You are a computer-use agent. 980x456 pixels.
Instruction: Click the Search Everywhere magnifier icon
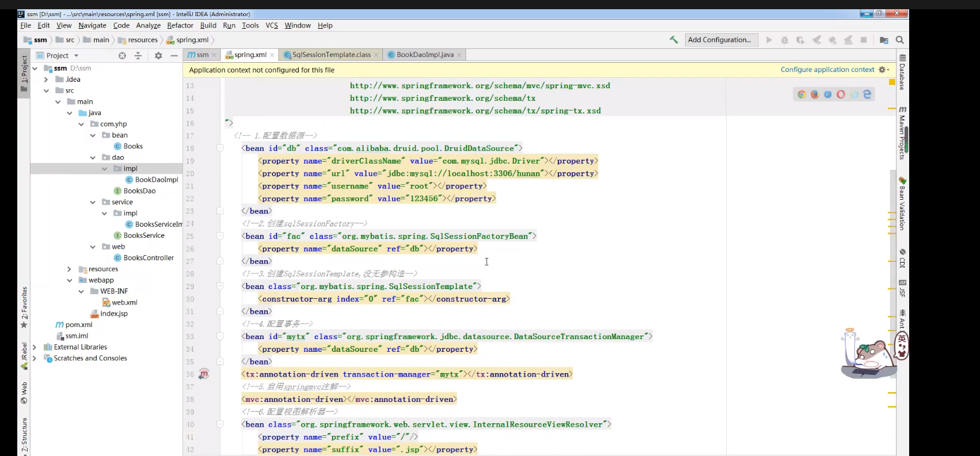(900, 40)
